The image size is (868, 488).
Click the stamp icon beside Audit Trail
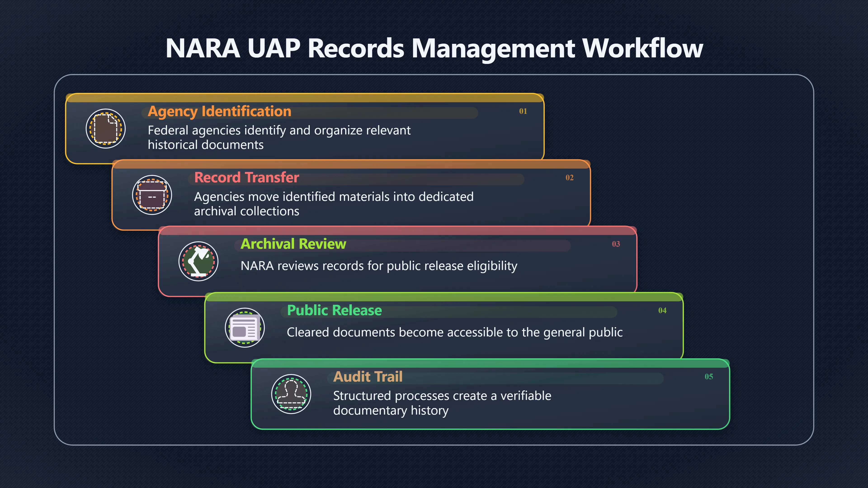point(291,394)
